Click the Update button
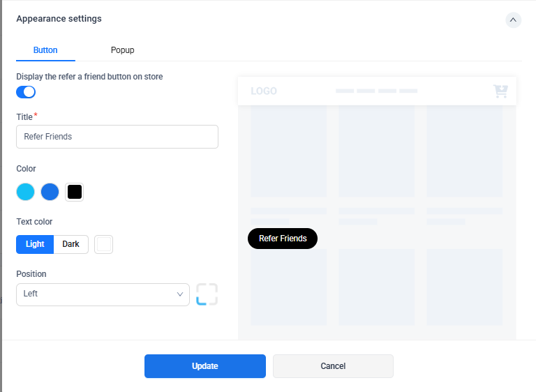 204,366
